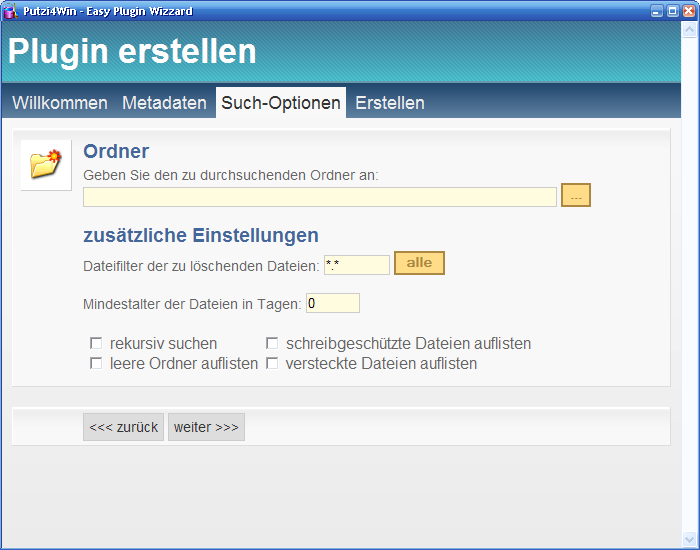Image resolution: width=700 pixels, height=550 pixels.
Task: Click the scrollbar down arrow
Action: point(689,538)
